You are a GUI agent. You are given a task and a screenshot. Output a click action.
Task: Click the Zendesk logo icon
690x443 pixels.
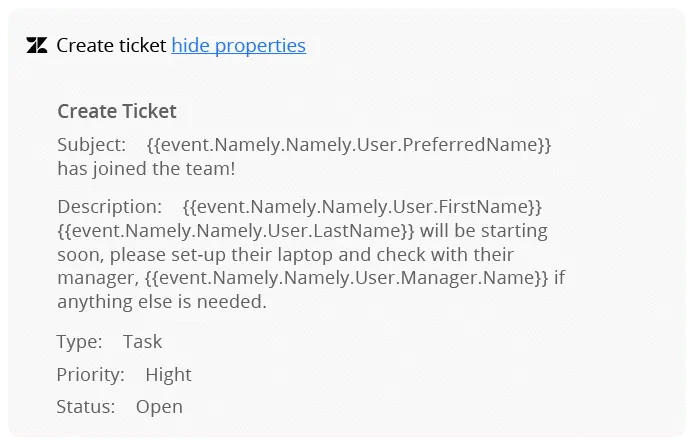tap(37, 46)
